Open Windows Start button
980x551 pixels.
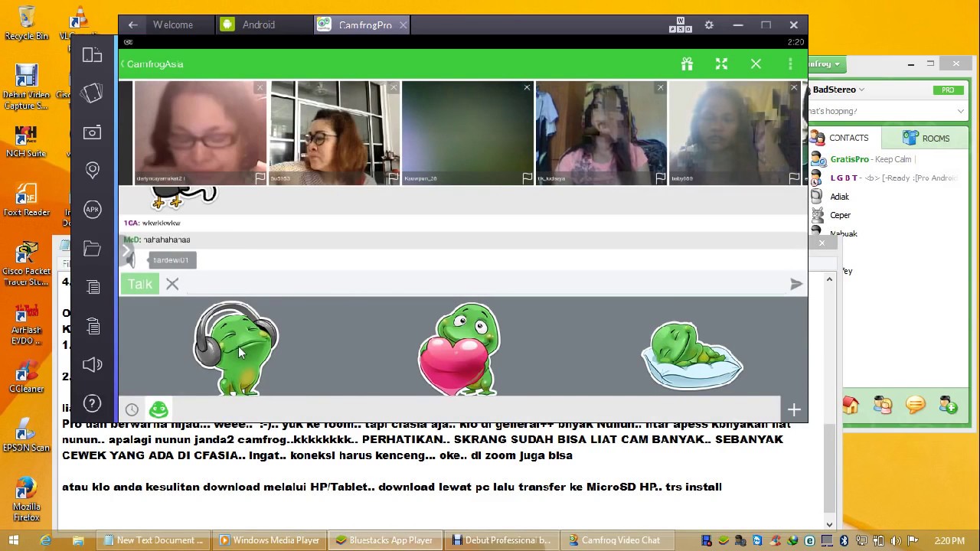(13, 540)
